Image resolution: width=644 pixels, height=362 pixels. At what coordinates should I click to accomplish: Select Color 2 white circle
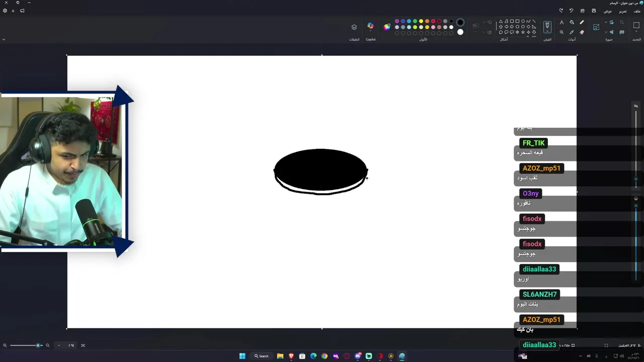pos(460,32)
